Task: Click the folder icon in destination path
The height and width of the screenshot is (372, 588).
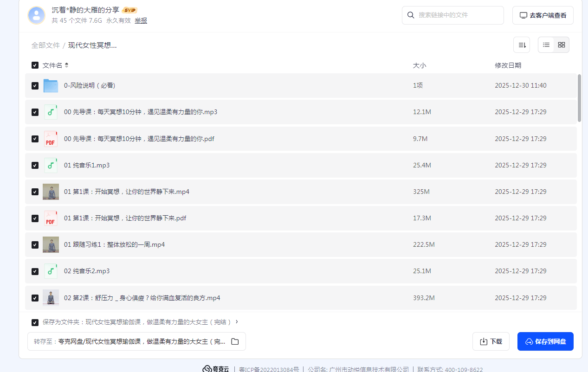Action: (235, 341)
